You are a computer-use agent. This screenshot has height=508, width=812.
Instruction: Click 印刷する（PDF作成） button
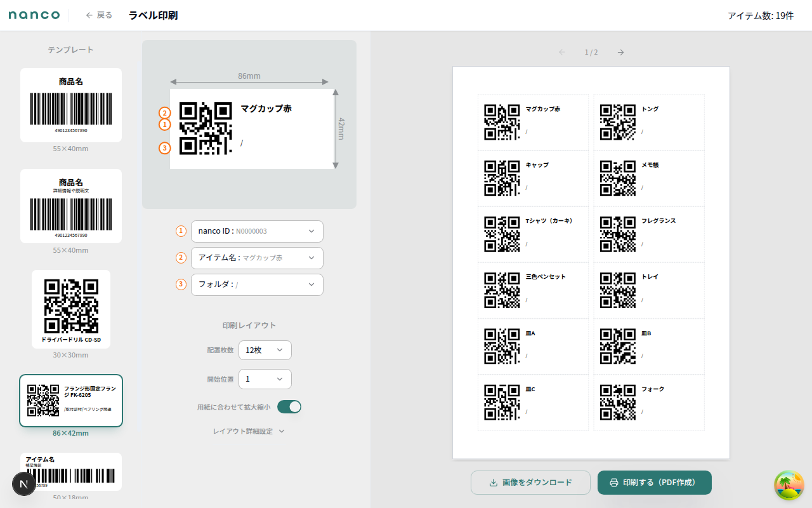point(654,483)
